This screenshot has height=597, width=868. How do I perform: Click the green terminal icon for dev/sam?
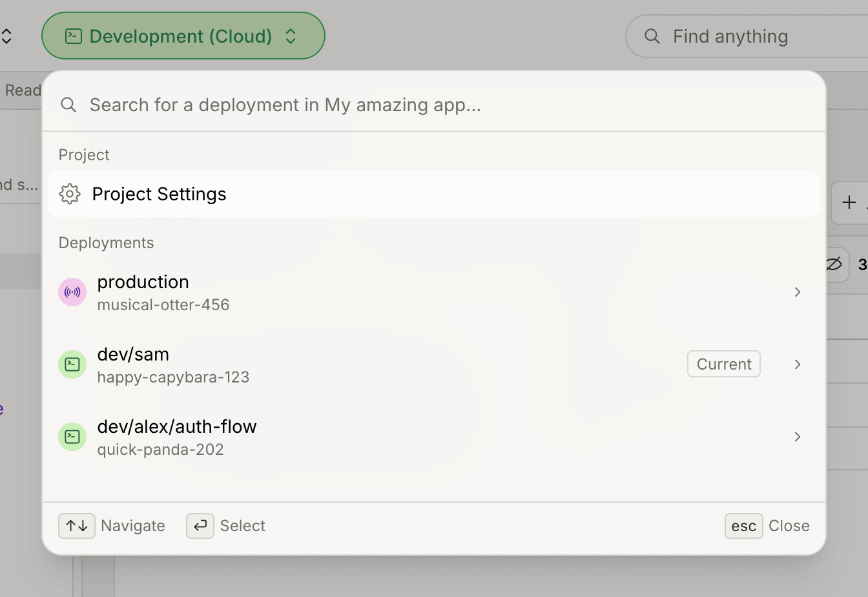point(72,364)
